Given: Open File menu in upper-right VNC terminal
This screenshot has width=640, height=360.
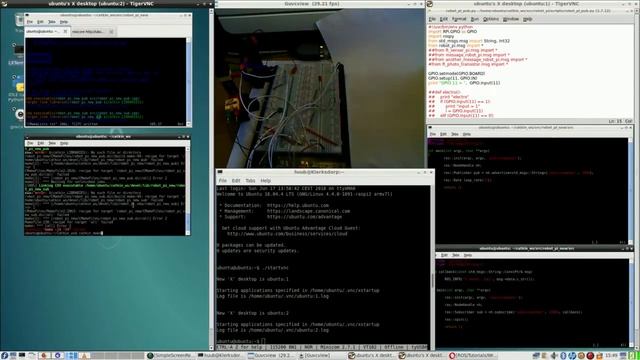Looking at the screenshot, I should point(433,134).
